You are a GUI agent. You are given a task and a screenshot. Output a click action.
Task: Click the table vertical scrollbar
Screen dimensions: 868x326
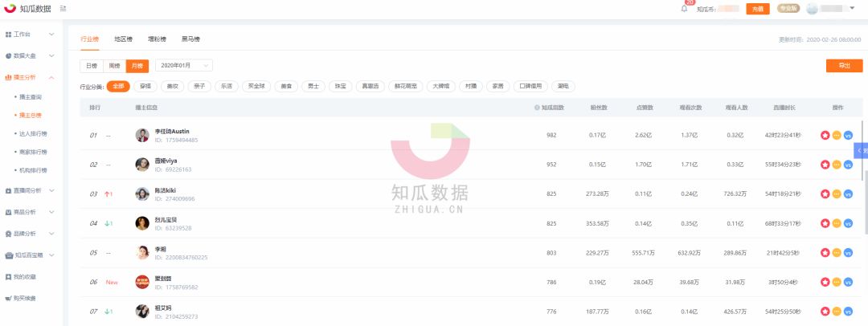[x=861, y=149]
